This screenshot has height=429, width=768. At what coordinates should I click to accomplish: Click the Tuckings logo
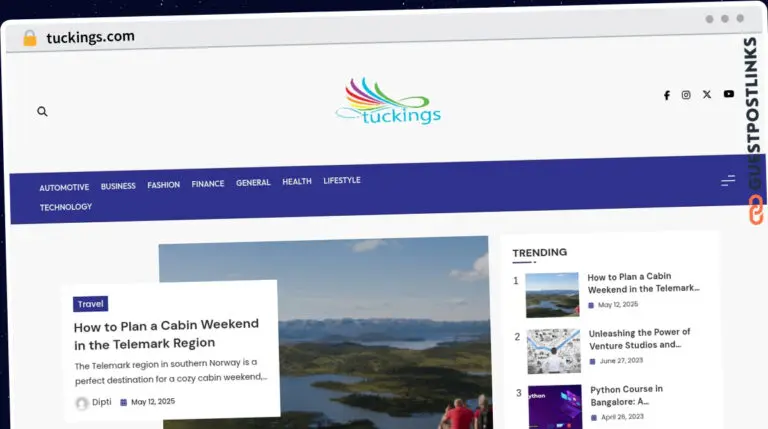point(388,103)
